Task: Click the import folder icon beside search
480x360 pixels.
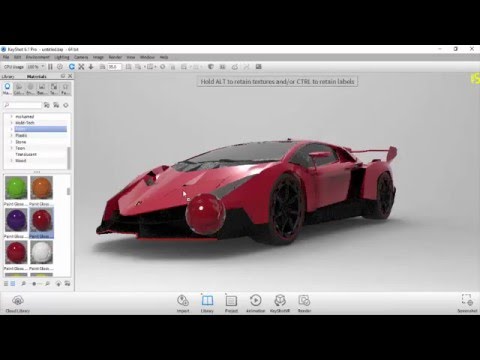Action: click(x=56, y=105)
